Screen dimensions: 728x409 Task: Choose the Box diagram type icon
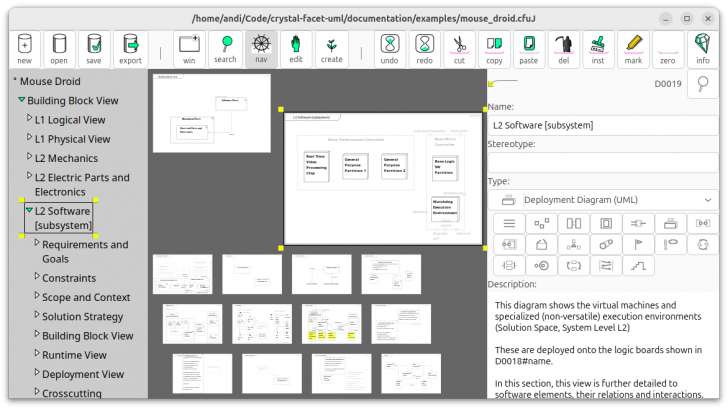click(541, 224)
